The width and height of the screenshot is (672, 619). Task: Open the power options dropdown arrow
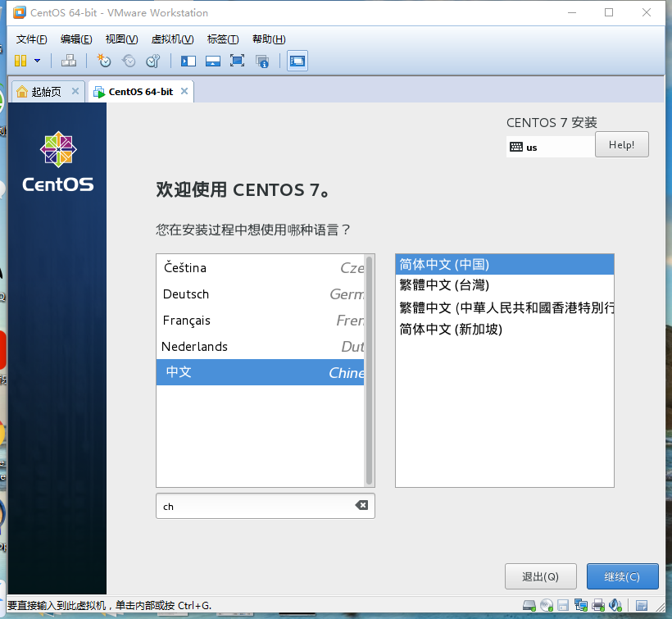37,61
